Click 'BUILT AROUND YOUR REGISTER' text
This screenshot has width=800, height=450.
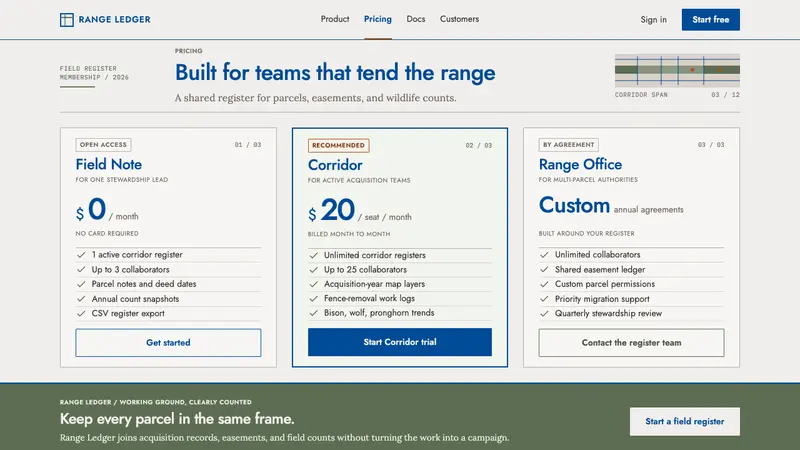tap(587, 233)
